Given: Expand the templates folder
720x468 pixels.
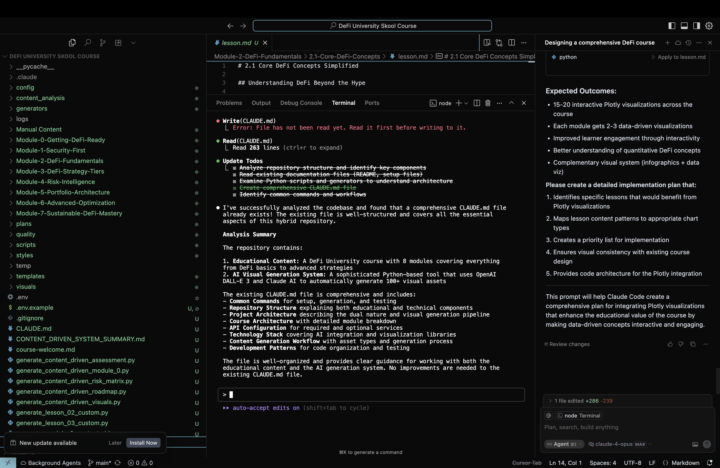Looking at the screenshot, I should [30, 276].
